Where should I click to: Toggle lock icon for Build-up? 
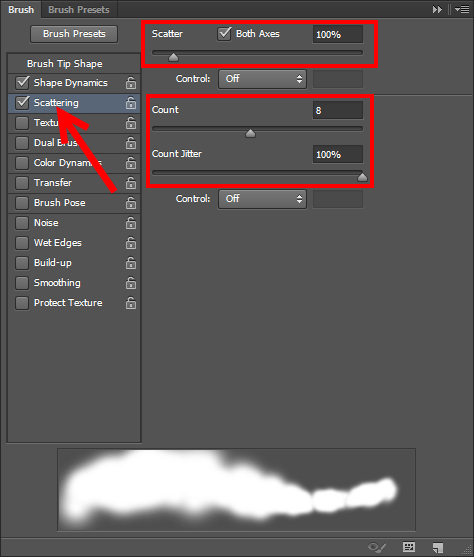coord(131,263)
